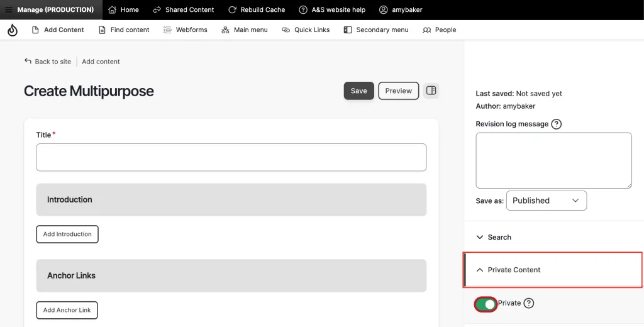Image resolution: width=644 pixels, height=327 pixels.
Task: Click the Drupal flame logo icon
Action: (13, 30)
